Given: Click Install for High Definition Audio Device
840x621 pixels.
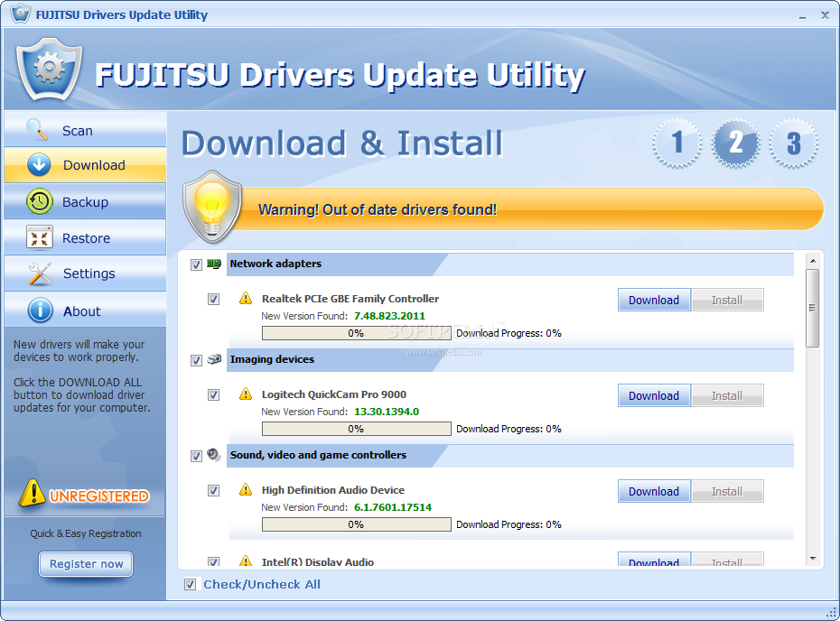Looking at the screenshot, I should [x=727, y=491].
